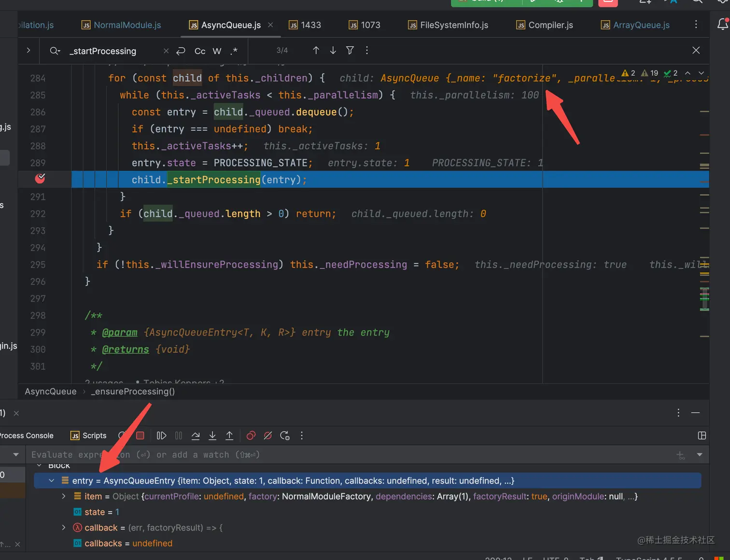This screenshot has height=560, width=730.
Task: Toggle Match Case option Cc
Action: click(200, 51)
